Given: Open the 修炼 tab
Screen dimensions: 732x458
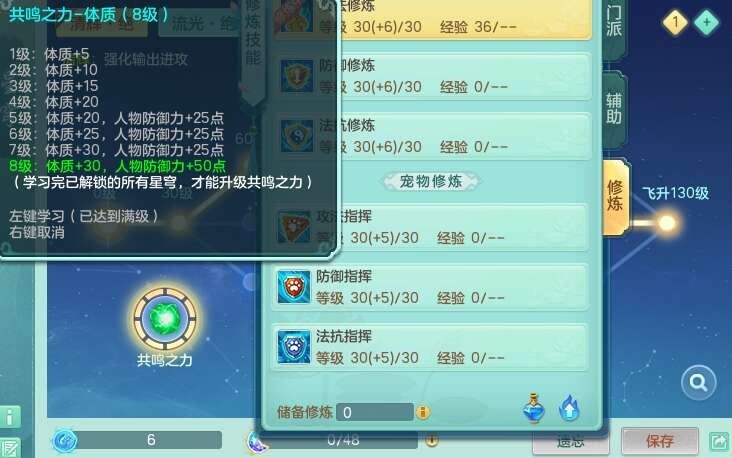Looking at the screenshot, I should click(x=615, y=197).
